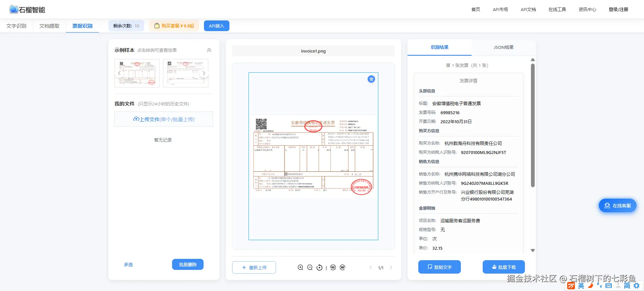Toggle IME 简 simplified Chinese mode
This screenshot has height=291, width=644.
[x=627, y=286]
